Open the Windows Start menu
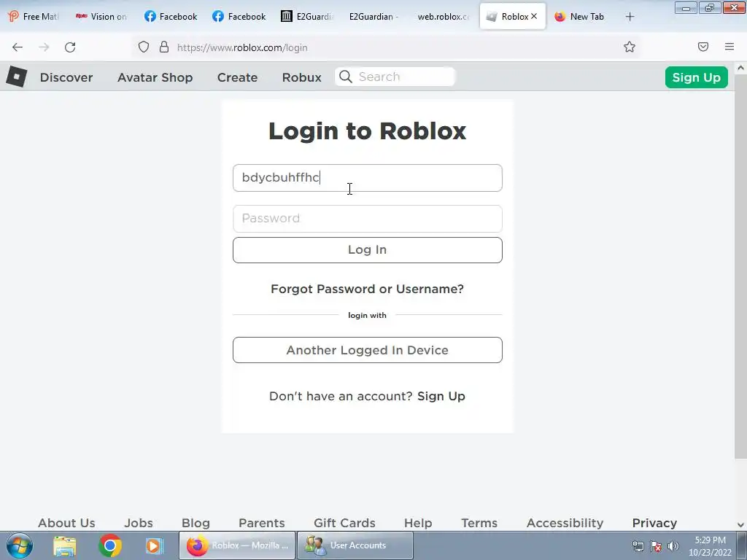 [x=20, y=545]
